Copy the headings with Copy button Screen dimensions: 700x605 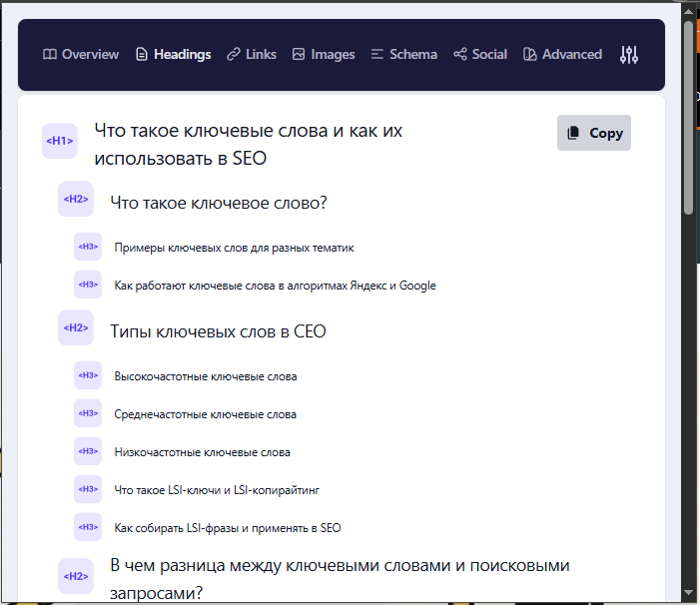[x=594, y=133]
